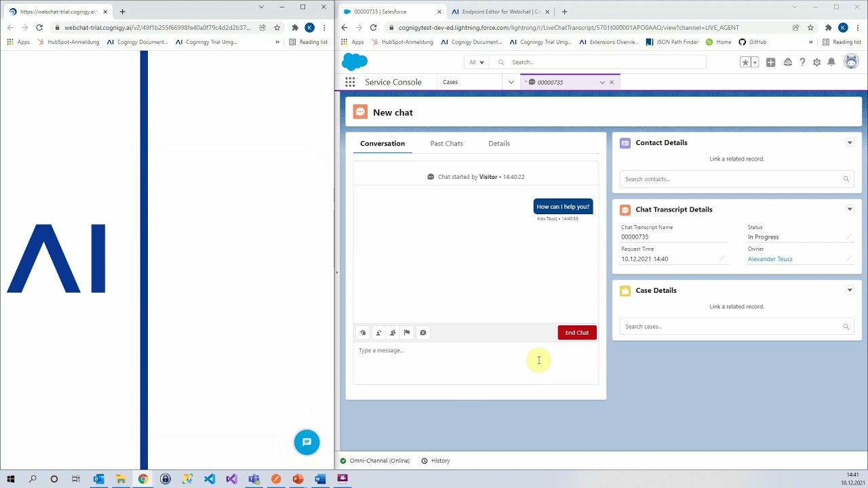Open a new tab in Salesforce browser window

click(564, 12)
